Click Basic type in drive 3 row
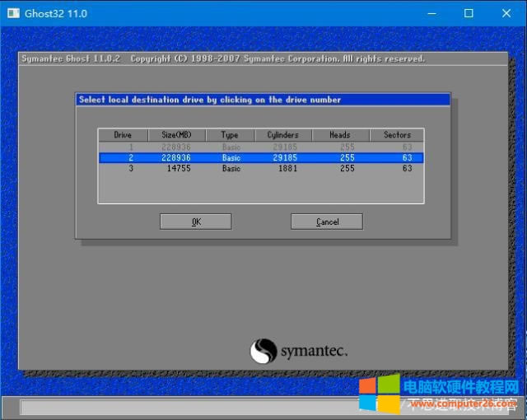 [x=231, y=168]
